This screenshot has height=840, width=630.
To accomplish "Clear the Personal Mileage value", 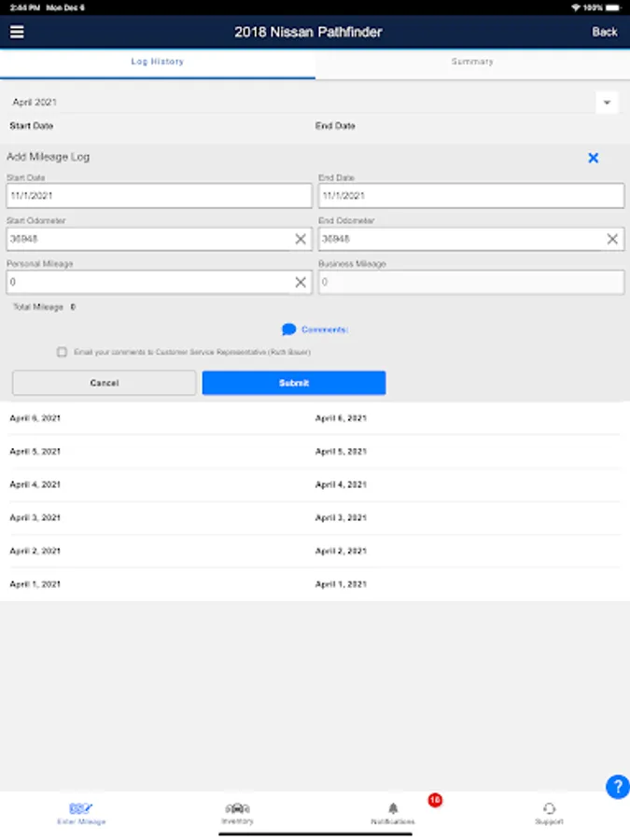I will coord(301,282).
